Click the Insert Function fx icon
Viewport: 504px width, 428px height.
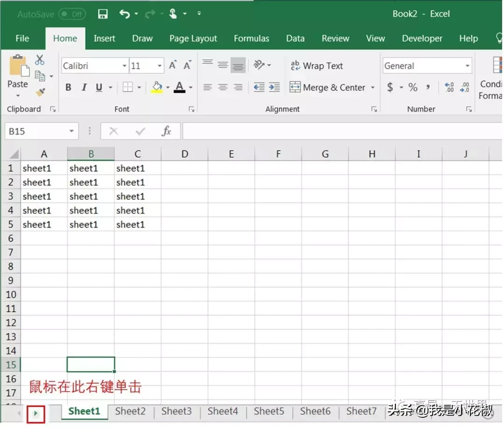pos(167,131)
